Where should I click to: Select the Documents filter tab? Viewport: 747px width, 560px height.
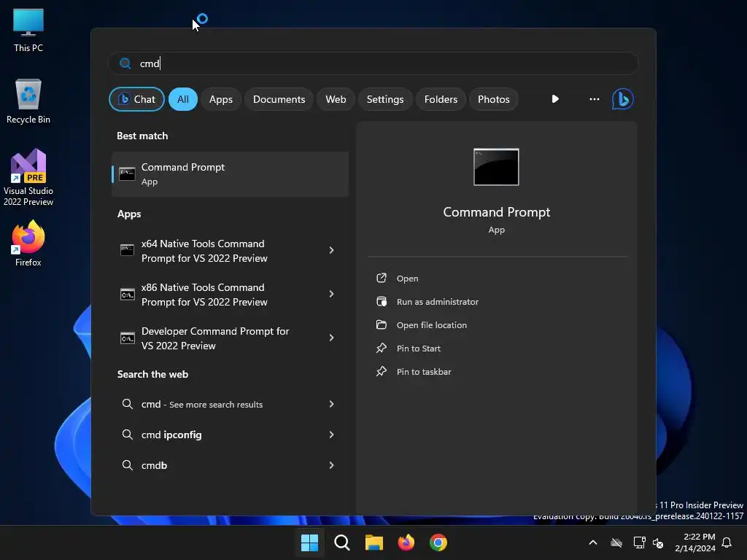coord(279,99)
